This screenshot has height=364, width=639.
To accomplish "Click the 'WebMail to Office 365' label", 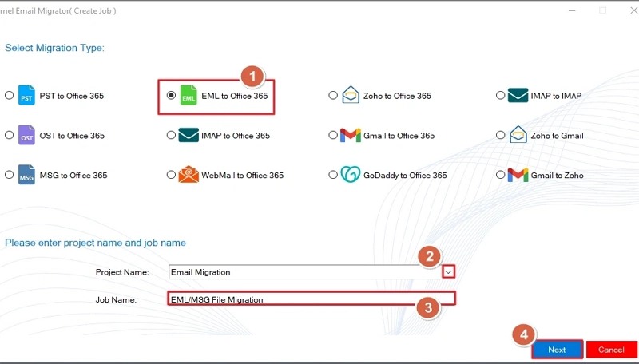I will tap(243, 176).
